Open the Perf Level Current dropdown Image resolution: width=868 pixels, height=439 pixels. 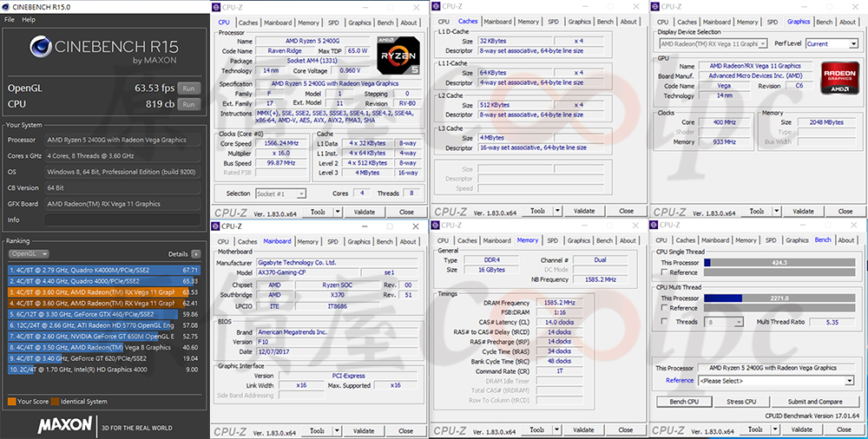click(x=832, y=43)
